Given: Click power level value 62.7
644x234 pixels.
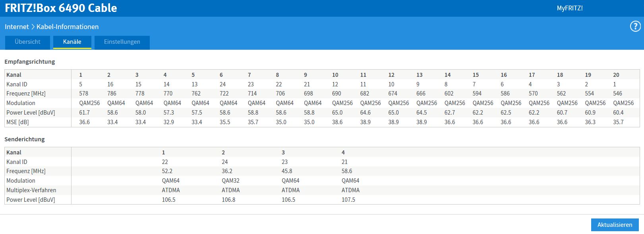Looking at the screenshot, I should tap(450, 113).
